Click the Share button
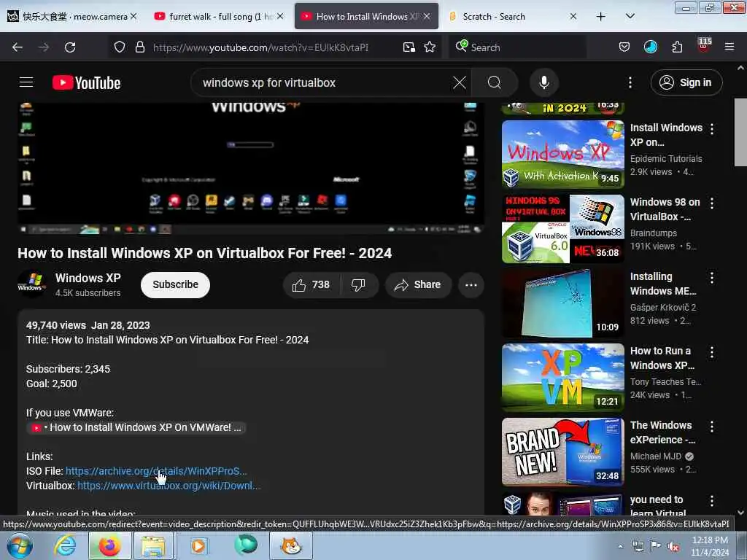The height and width of the screenshot is (560, 747). tap(418, 285)
